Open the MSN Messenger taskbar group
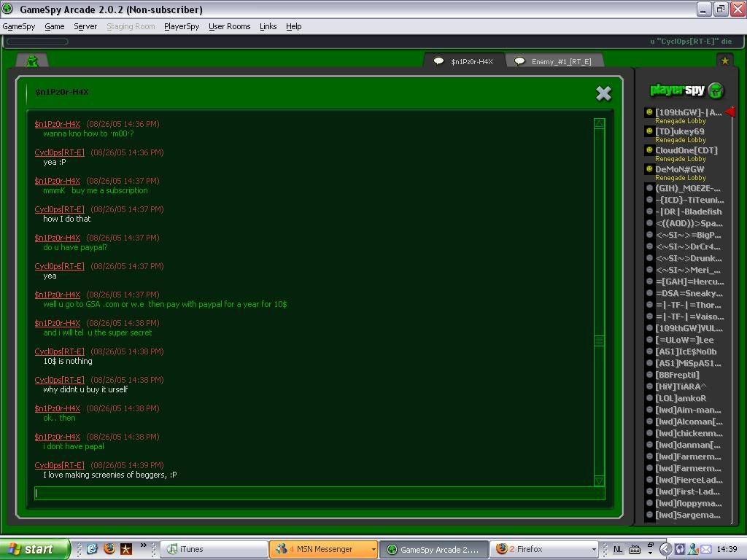 tap(323, 549)
